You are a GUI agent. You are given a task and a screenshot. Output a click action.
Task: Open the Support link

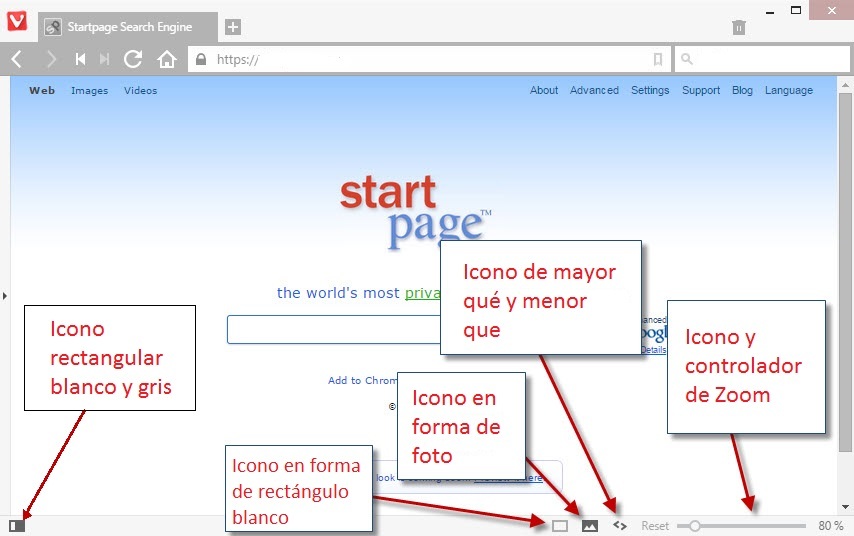[701, 90]
